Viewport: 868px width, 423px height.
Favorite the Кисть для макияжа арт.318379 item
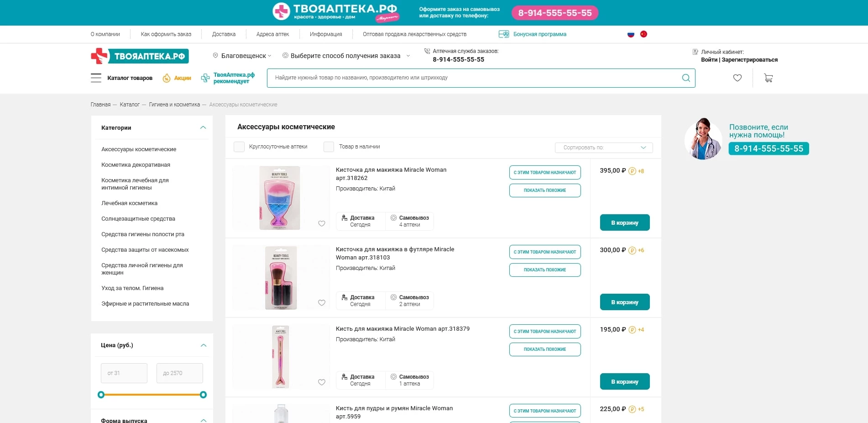click(322, 382)
